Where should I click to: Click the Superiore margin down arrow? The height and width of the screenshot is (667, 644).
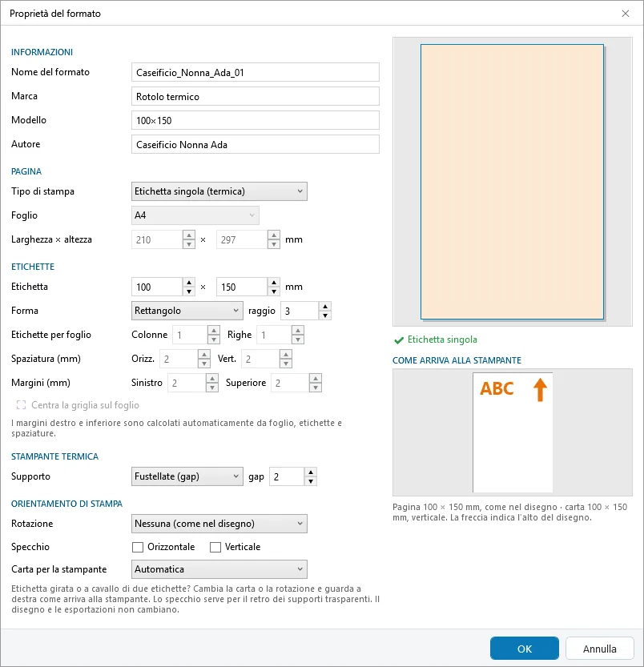[316, 388]
